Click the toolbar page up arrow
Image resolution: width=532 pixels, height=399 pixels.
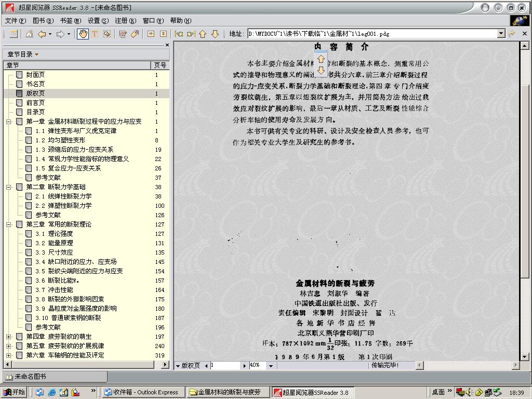tap(203, 34)
